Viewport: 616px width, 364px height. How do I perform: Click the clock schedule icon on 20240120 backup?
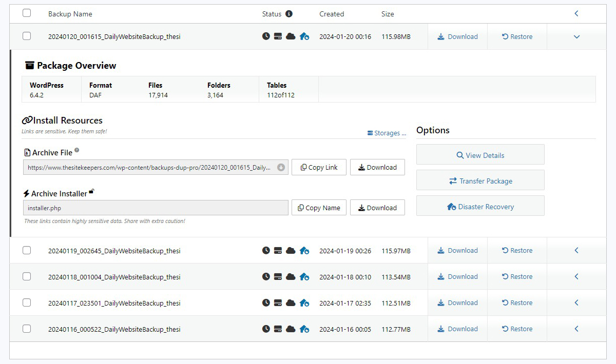tap(266, 36)
